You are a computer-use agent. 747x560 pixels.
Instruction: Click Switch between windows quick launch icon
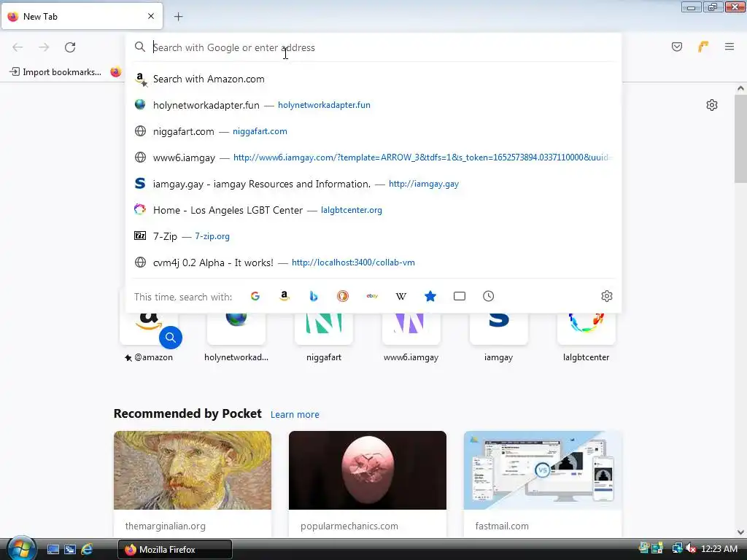(70, 549)
